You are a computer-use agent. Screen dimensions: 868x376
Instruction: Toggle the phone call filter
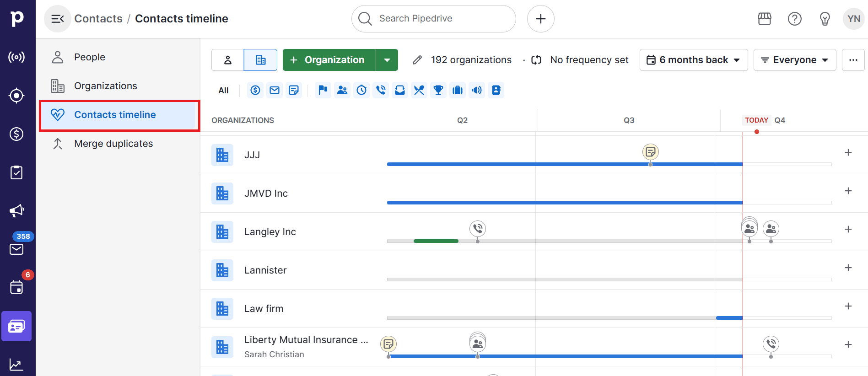tap(381, 90)
